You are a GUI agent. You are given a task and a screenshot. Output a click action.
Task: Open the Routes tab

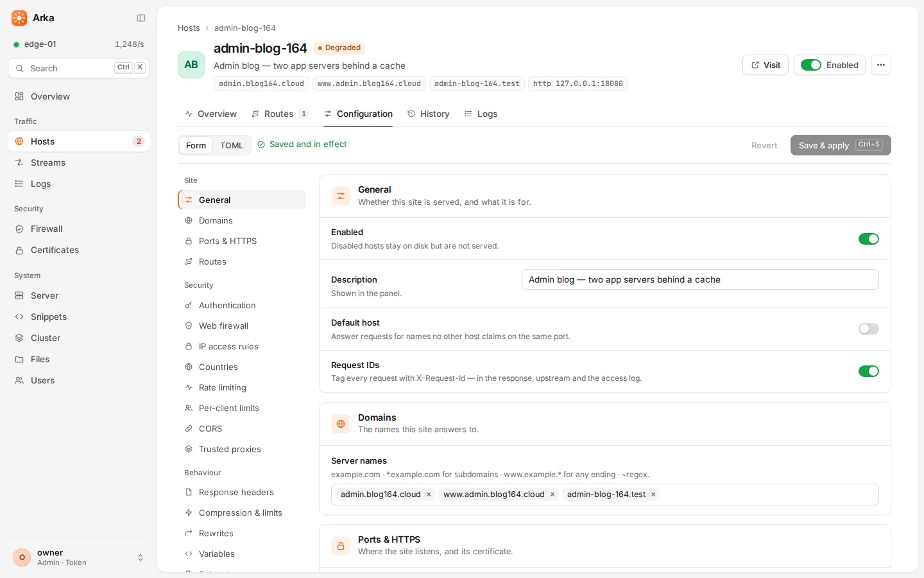click(280, 114)
